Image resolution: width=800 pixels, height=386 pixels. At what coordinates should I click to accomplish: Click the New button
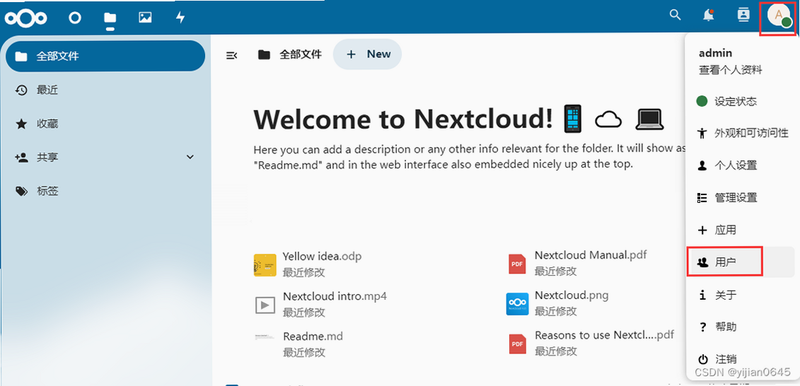(x=367, y=54)
